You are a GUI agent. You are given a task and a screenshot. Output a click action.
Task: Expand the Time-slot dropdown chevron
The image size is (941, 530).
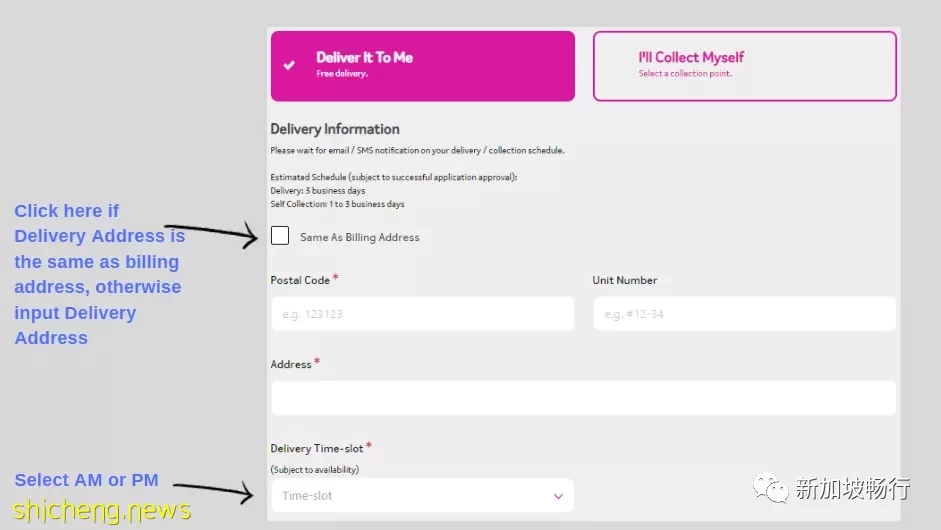(558, 496)
